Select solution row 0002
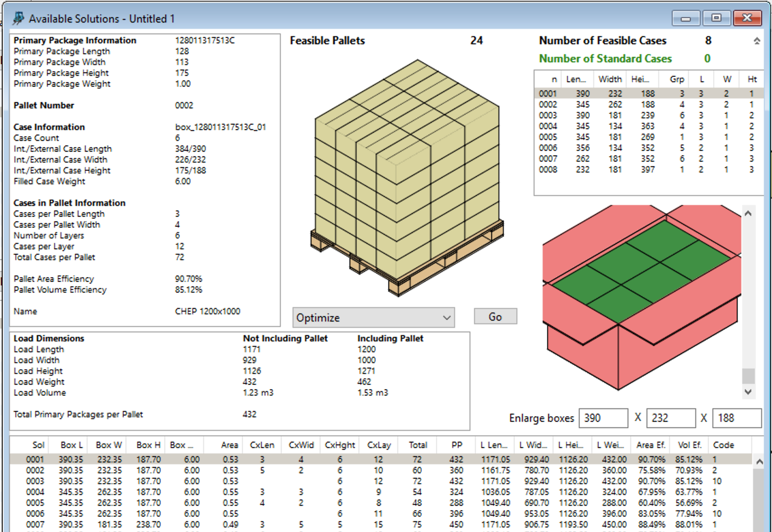Screen dimensions: 772x532 point(381,470)
